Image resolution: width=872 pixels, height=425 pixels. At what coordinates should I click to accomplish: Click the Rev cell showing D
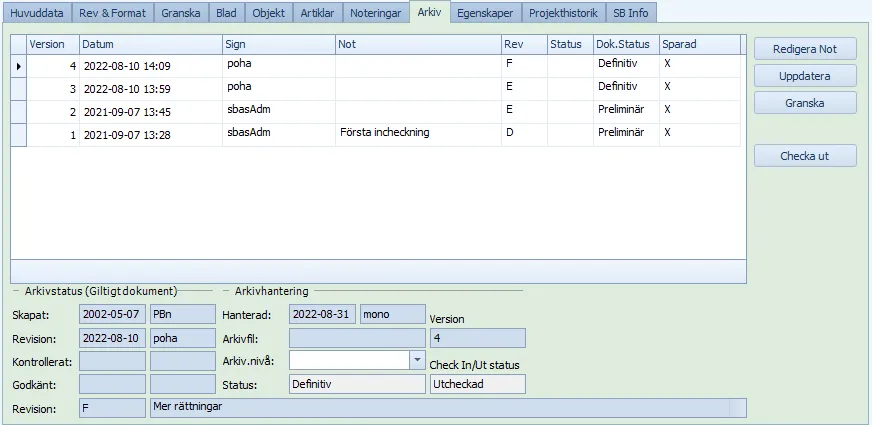point(524,135)
